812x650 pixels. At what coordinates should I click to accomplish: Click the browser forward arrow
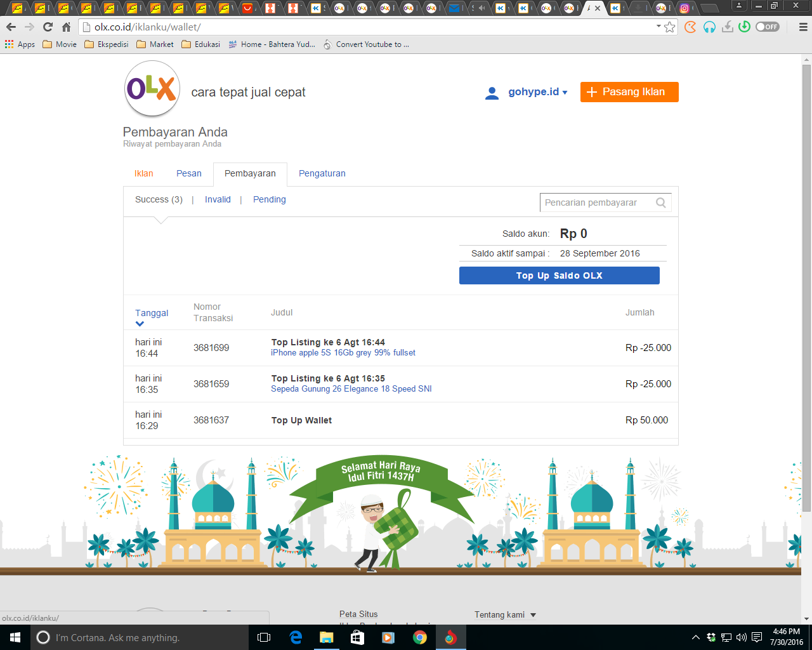coord(29,27)
